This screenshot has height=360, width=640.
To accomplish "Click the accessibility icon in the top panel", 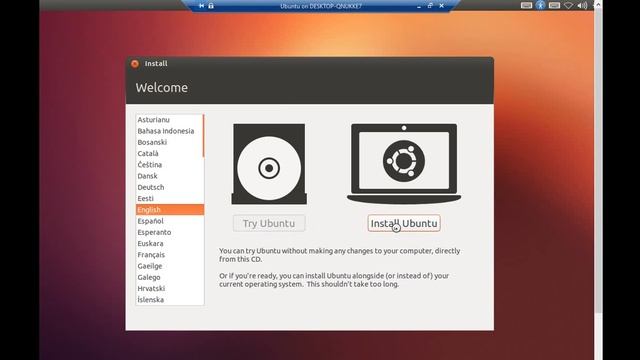I will [540, 5].
